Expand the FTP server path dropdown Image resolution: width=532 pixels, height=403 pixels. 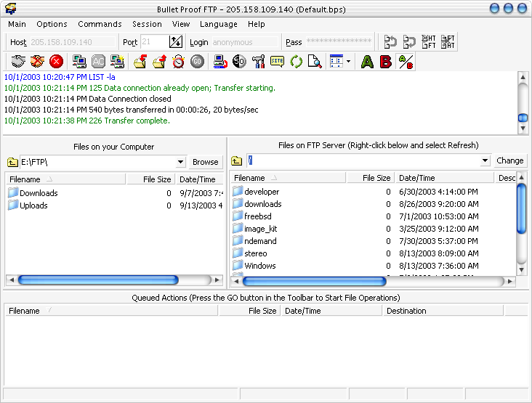(x=485, y=160)
